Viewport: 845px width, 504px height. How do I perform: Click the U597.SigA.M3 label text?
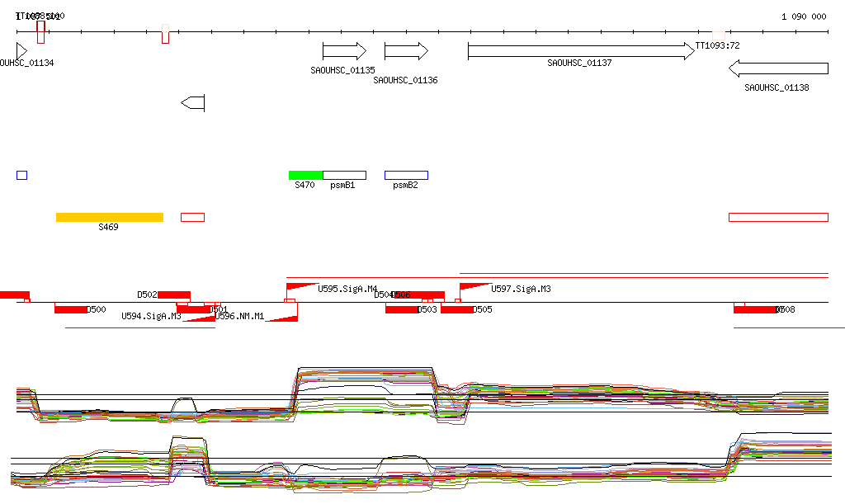coord(522,290)
